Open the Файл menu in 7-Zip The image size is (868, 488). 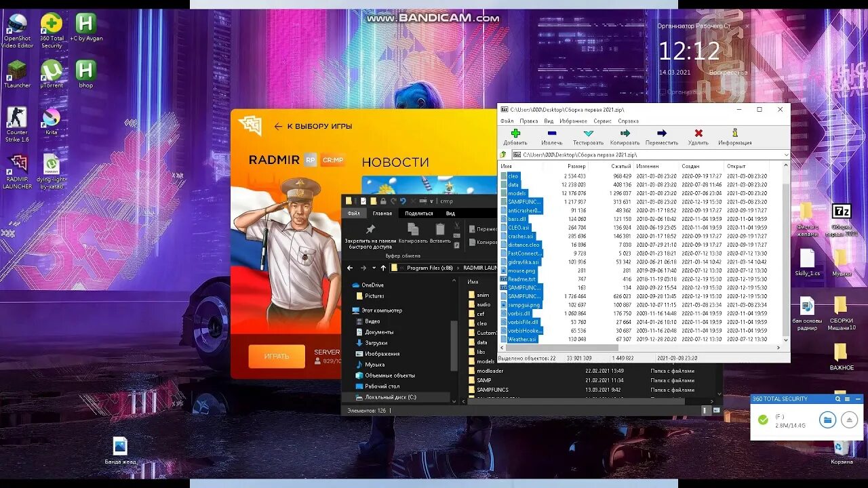click(507, 121)
